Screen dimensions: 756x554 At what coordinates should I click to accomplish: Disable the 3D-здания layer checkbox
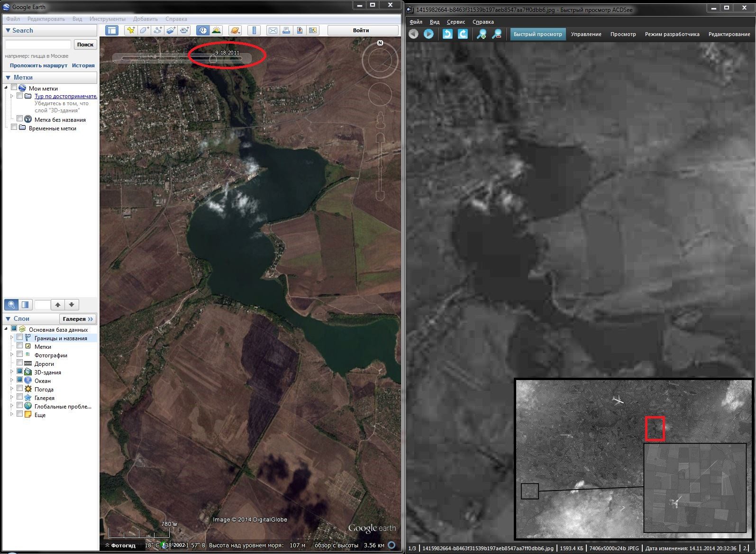point(20,372)
